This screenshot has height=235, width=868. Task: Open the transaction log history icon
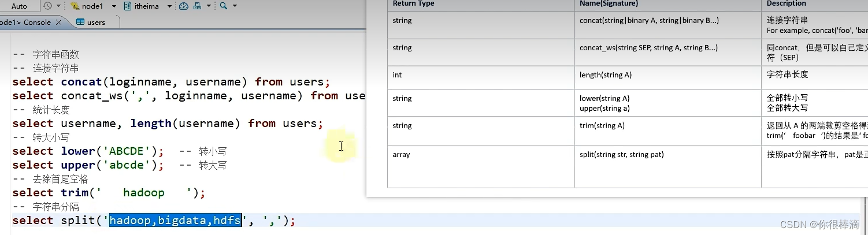pos(47,6)
